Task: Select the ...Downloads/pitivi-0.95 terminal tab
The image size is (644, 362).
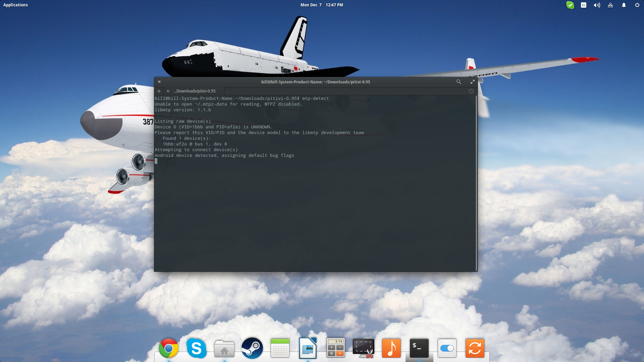Action: 195,91
